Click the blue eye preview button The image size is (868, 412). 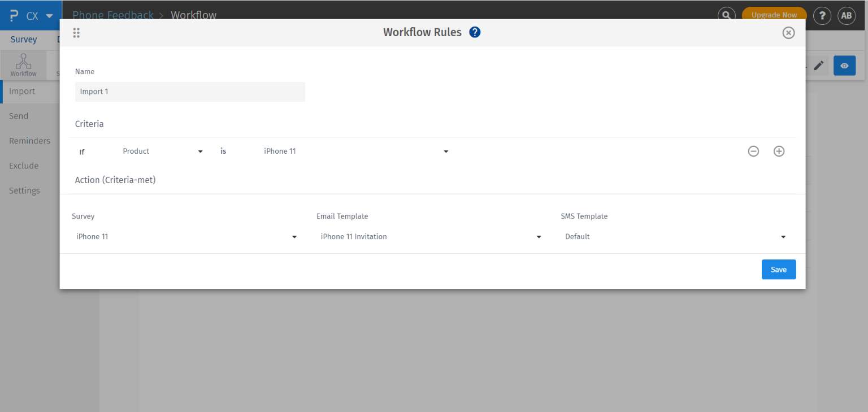[844, 66]
